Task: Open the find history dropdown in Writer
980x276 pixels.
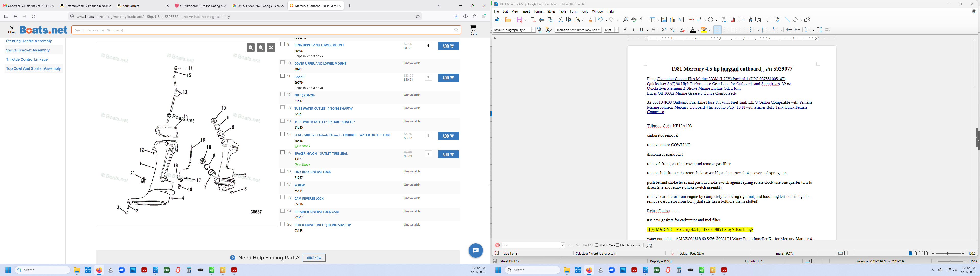Action: (x=563, y=245)
